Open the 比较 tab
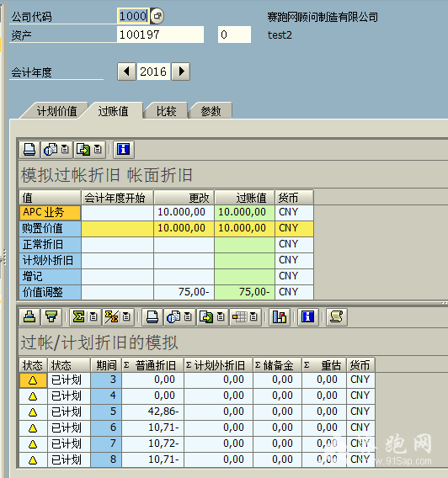 click(167, 111)
